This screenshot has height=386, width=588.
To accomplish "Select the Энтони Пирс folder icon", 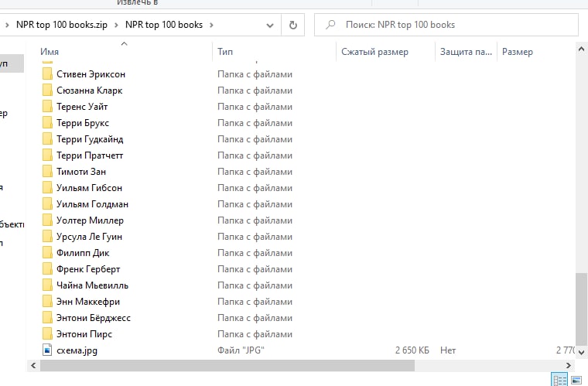I will 47,334.
